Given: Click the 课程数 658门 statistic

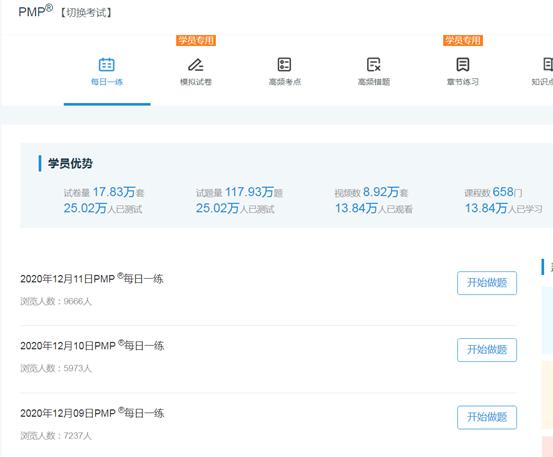Looking at the screenshot, I should (x=493, y=192).
